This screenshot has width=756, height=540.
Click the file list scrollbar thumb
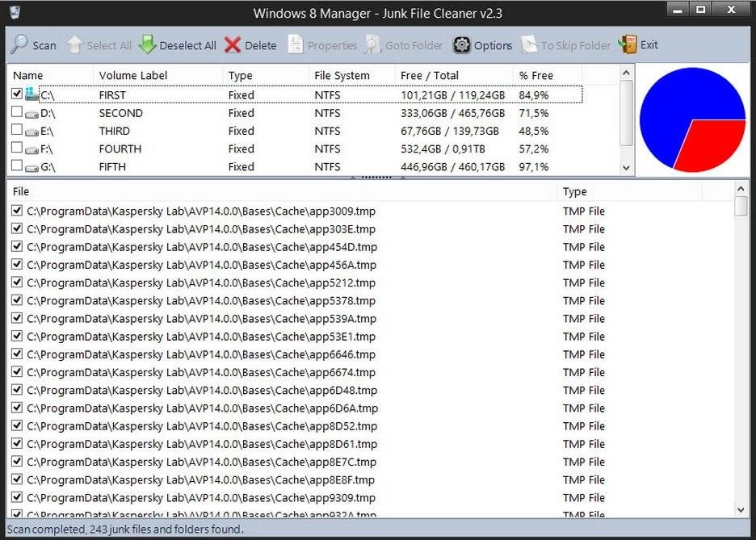(741, 206)
